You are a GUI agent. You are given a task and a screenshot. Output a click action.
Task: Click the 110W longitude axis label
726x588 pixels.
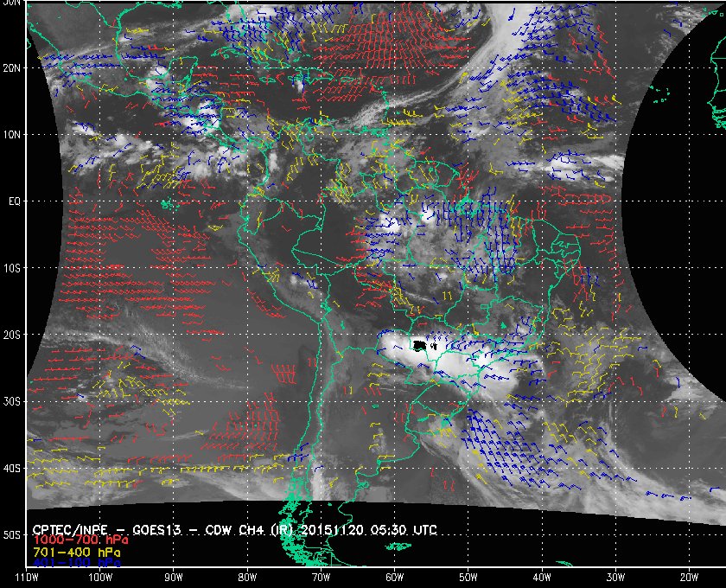tap(27, 577)
